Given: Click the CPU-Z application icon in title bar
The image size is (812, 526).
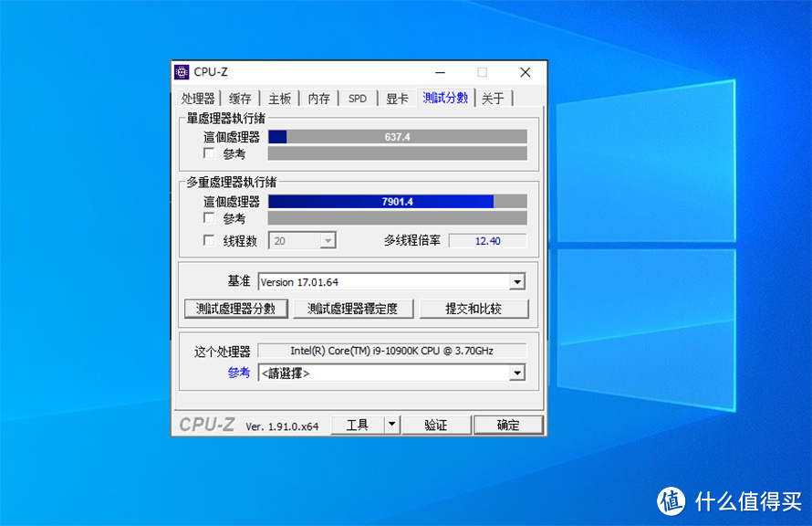Looking at the screenshot, I should pos(182,72).
